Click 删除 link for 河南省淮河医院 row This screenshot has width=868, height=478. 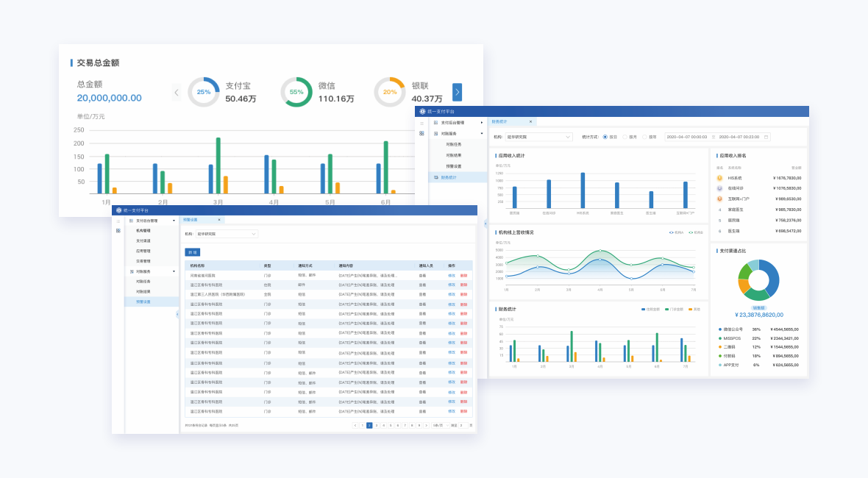point(463,276)
